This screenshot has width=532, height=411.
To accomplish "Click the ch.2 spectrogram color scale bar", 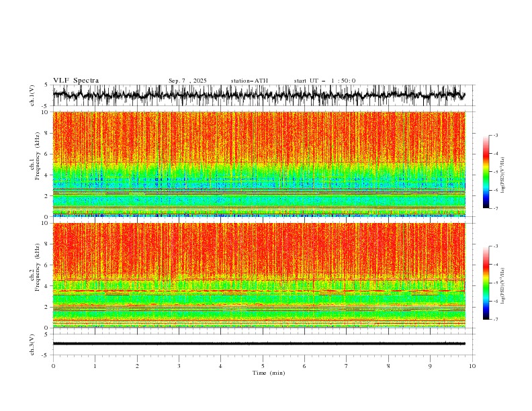I will pyautogui.click(x=486, y=283).
